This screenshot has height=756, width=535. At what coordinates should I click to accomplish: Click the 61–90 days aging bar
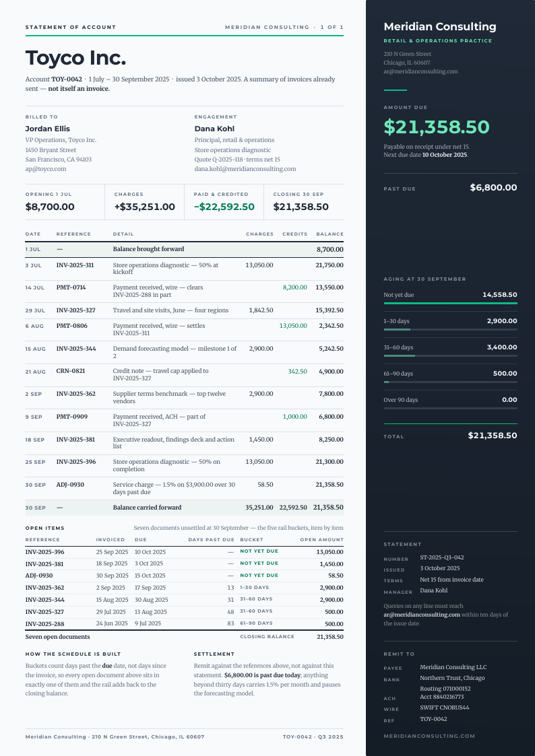(451, 382)
